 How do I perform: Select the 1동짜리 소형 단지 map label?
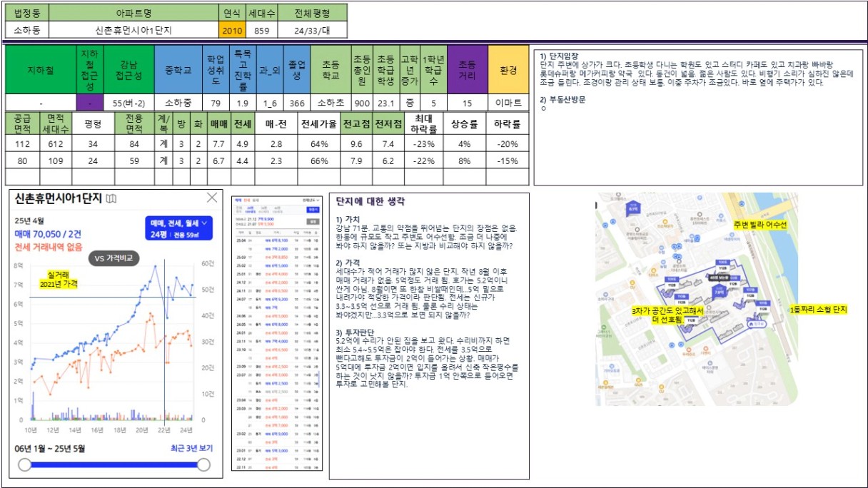818,310
